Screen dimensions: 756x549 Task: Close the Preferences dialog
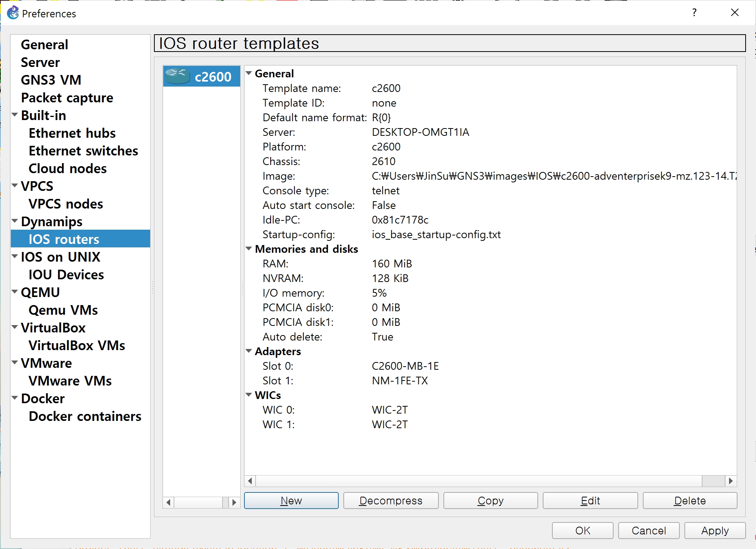[734, 13]
